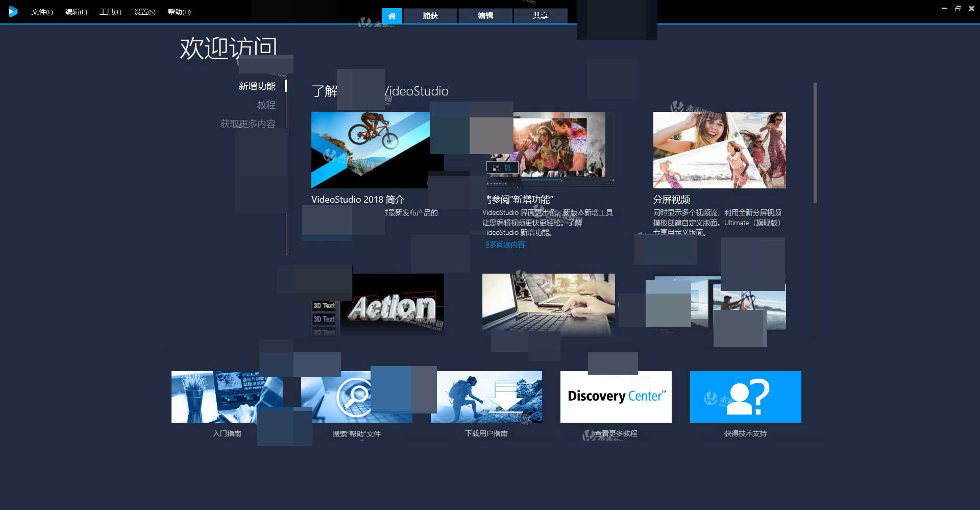Viewport: 980px width, 510px height.
Task: Click the VideoStudio 2018 简介 title
Action: pyautogui.click(x=358, y=200)
